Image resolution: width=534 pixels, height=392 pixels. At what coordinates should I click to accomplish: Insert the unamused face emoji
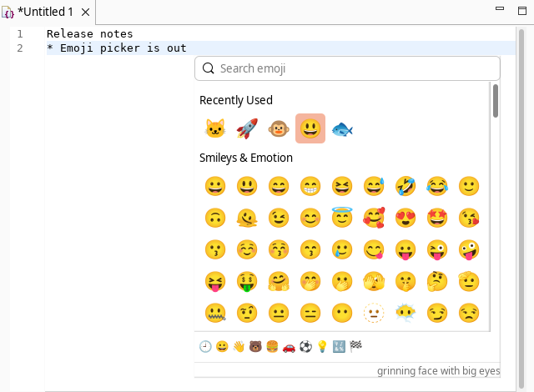pyautogui.click(x=469, y=313)
